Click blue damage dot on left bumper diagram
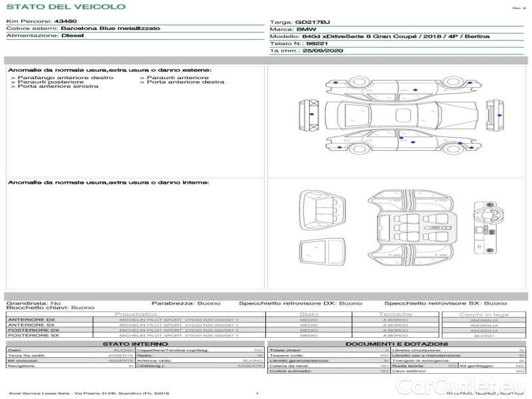532x399 pixels. pos(312,114)
